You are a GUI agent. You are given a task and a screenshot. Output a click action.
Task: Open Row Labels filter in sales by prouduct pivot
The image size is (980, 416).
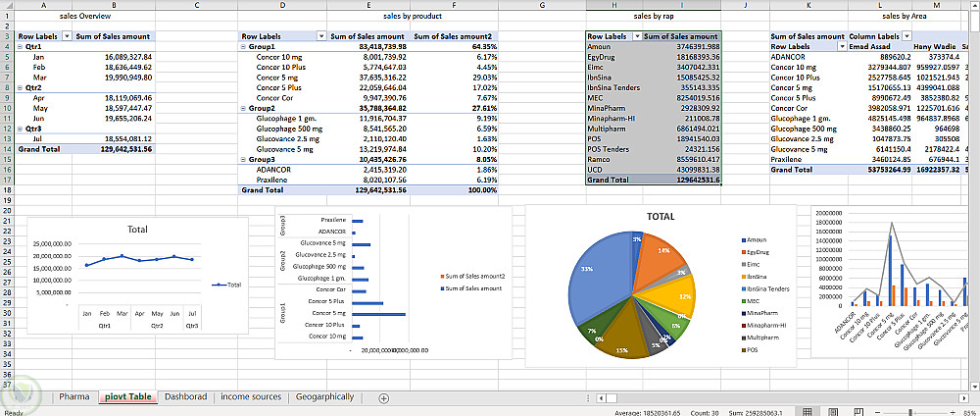click(321, 36)
